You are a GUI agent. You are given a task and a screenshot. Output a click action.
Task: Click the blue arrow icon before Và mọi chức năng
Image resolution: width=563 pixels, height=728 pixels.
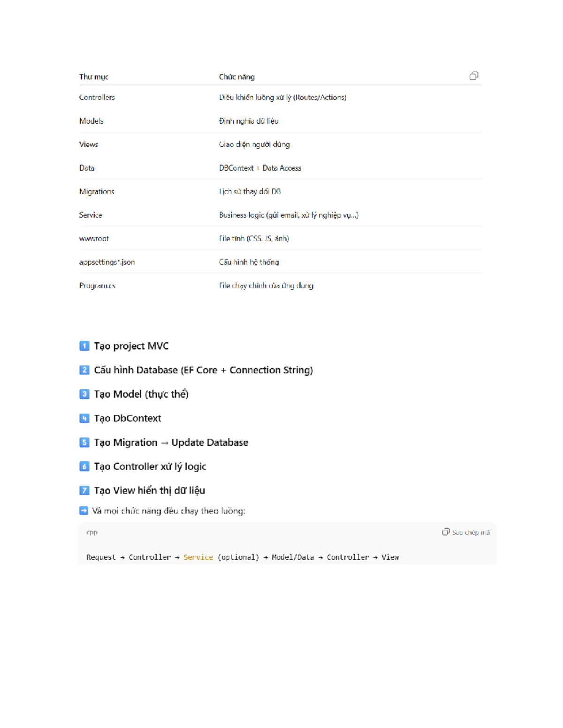(x=84, y=510)
